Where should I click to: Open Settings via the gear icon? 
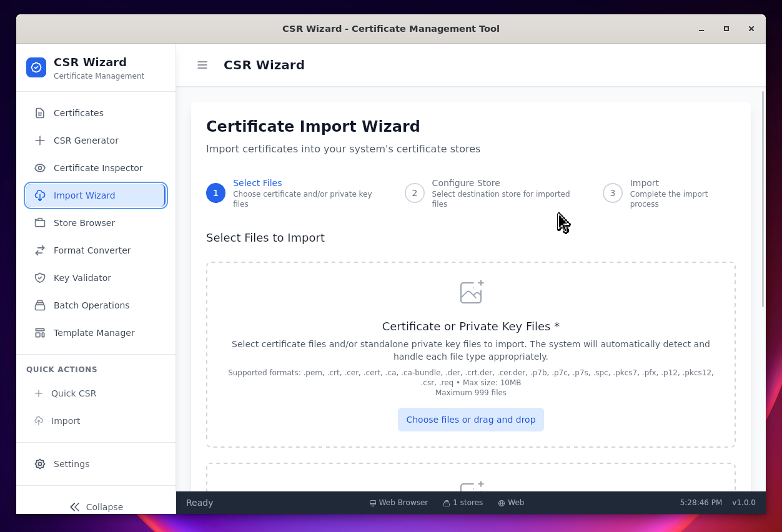tap(40, 464)
